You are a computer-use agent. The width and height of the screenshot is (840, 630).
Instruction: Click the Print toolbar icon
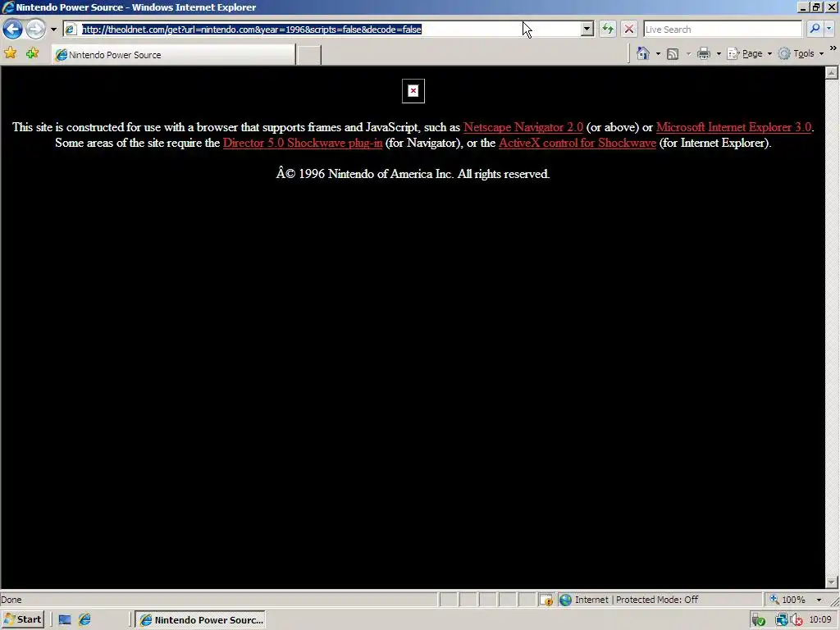(704, 53)
